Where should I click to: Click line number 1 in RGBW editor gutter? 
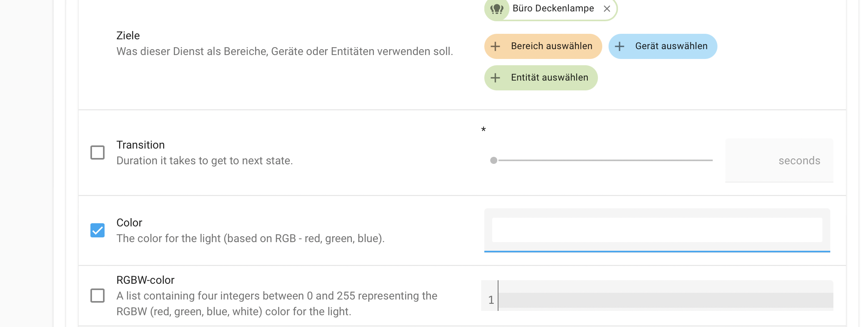pyautogui.click(x=491, y=300)
